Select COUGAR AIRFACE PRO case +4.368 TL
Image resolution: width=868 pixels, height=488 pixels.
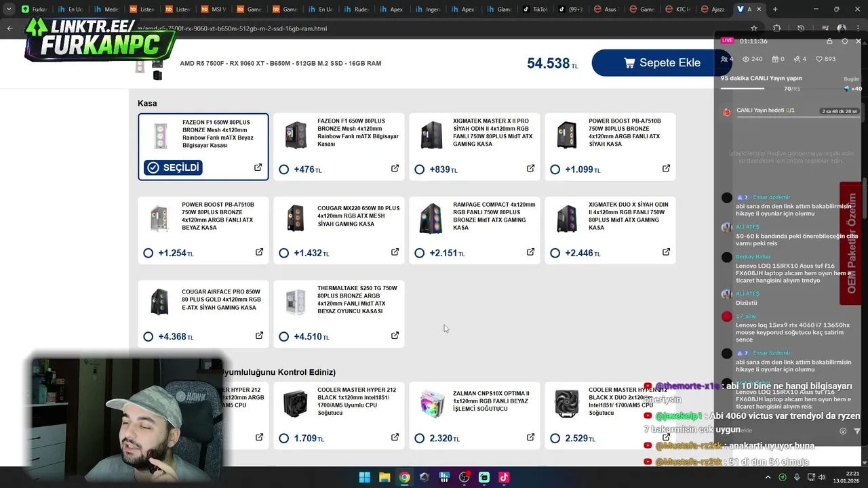point(148,337)
